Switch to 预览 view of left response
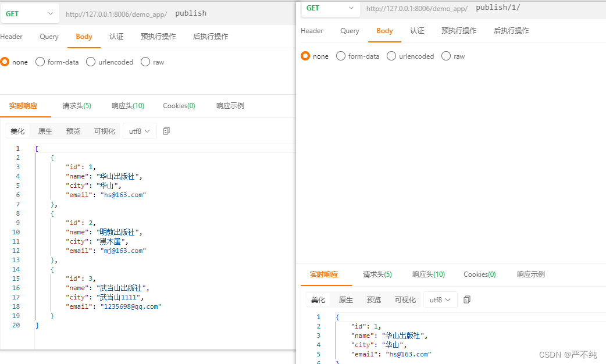This screenshot has height=364, width=606. pyautogui.click(x=73, y=131)
